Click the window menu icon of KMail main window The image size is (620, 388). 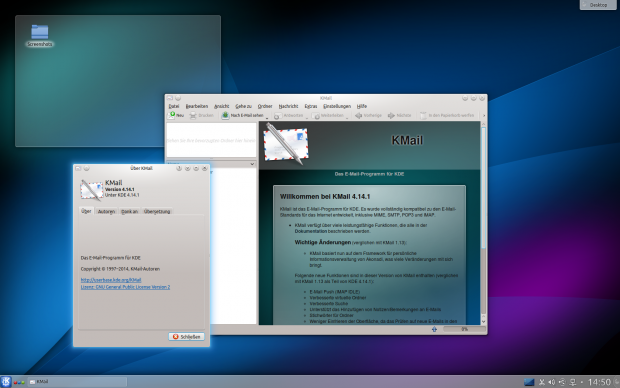click(x=170, y=98)
